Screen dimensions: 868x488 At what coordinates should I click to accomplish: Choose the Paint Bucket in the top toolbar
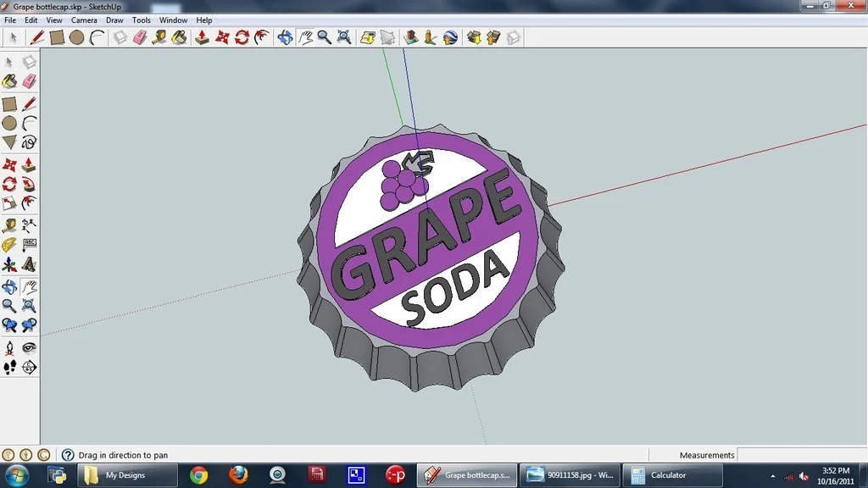pyautogui.click(x=180, y=37)
